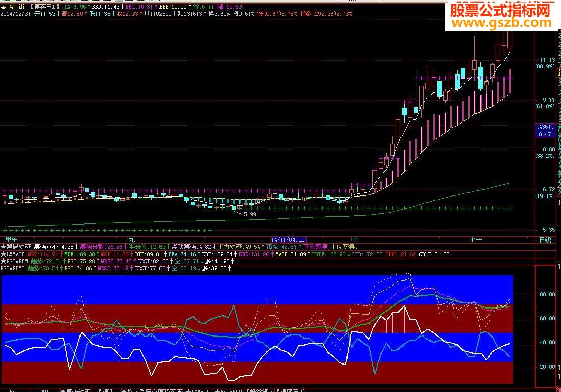Click the BBD:11.43 value in the header
This screenshot has height=392, width=561.
(x=106, y=7)
